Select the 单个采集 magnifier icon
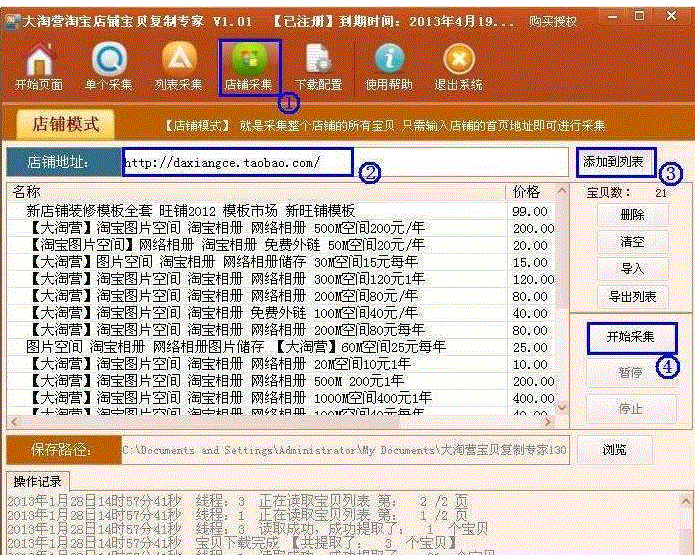The width and height of the screenshot is (695, 555). (108, 67)
